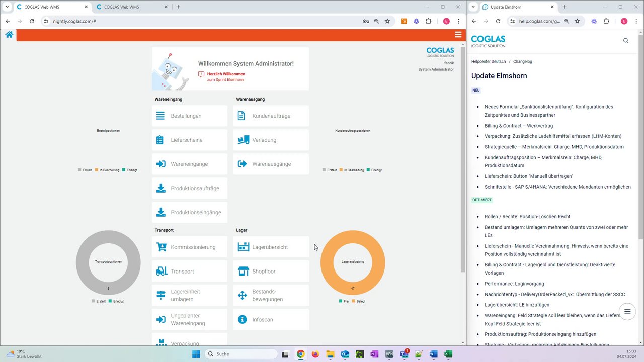
Task: Open password key icon in address bar
Action: pos(366,21)
